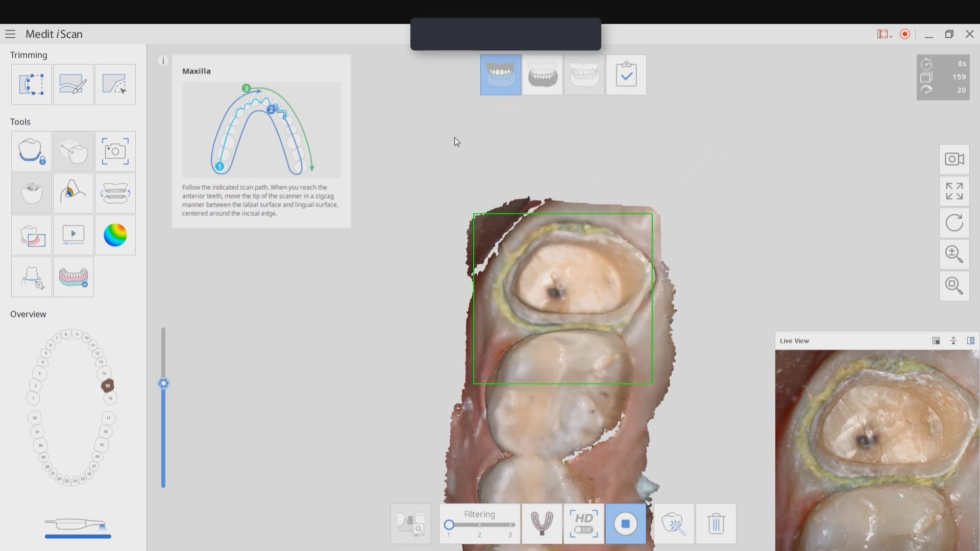The image size is (980, 551).
Task: Click the Live View pin icon
Action: pyautogui.click(x=953, y=341)
